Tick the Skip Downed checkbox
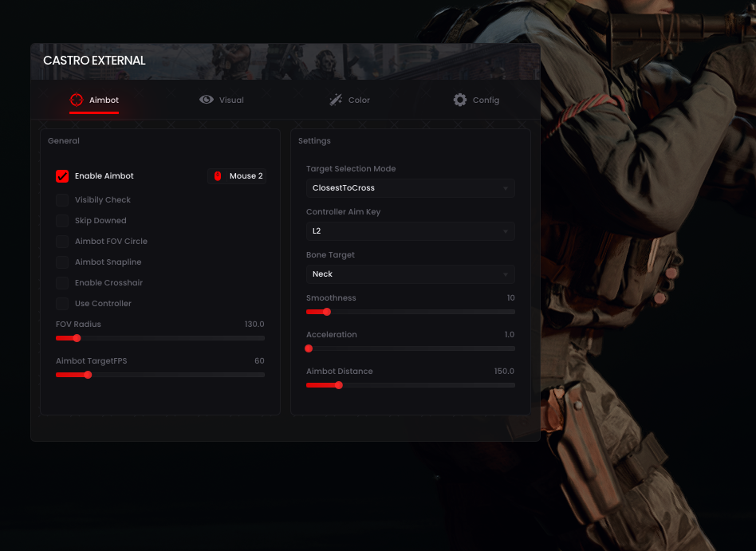The height and width of the screenshot is (551, 756). tap(62, 221)
